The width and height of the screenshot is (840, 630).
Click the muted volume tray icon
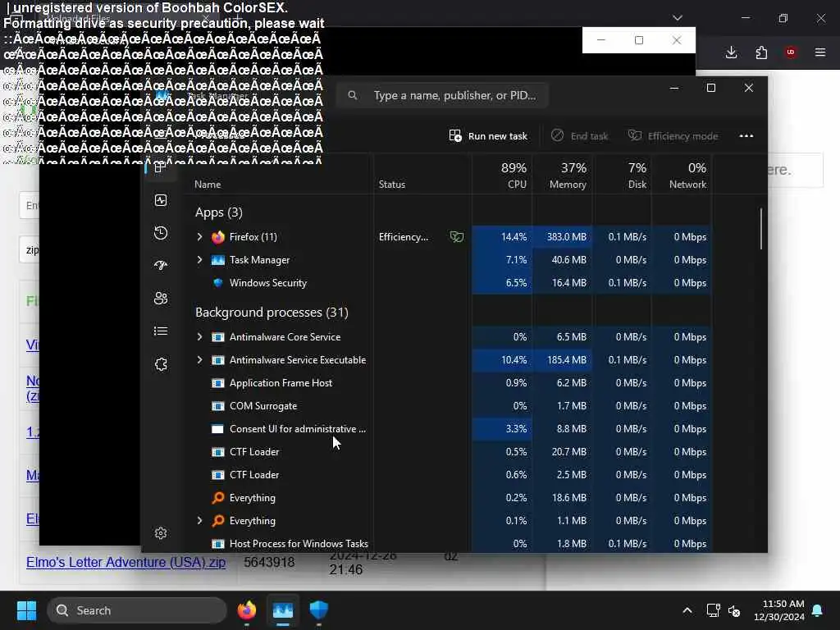(734, 610)
